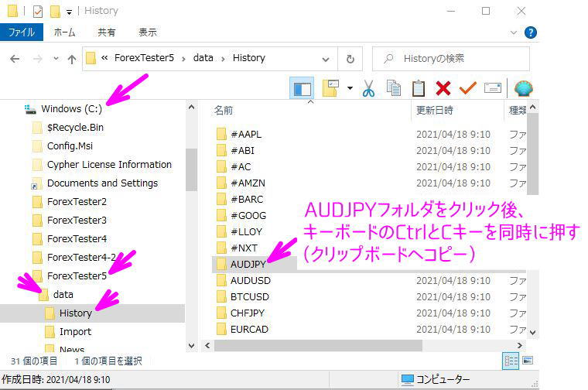Select the #AAPL folder

pos(246,134)
